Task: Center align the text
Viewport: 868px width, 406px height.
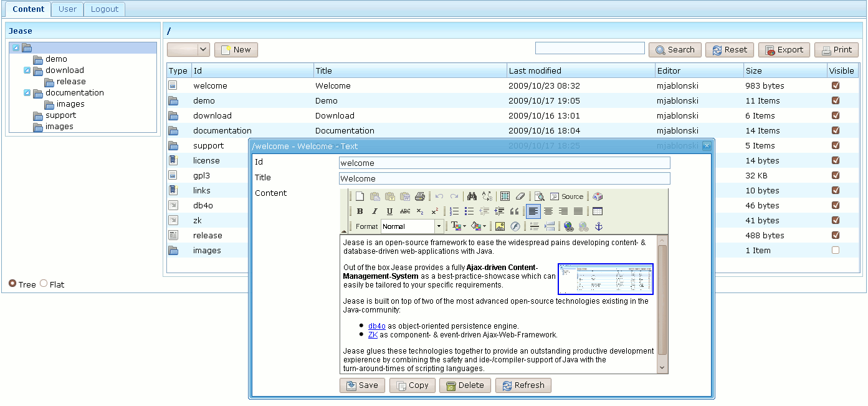Action: 548,211
